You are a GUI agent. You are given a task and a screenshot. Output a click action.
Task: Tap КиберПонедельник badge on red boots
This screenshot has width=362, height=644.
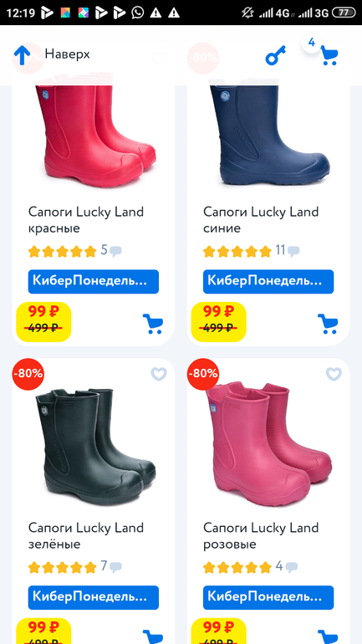pyautogui.click(x=93, y=281)
